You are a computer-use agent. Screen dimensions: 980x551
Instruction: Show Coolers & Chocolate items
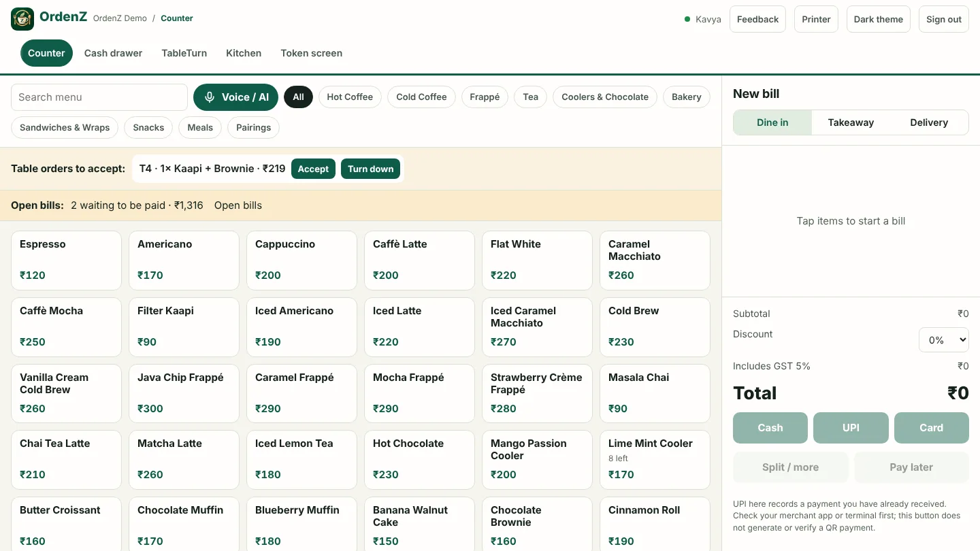605,97
